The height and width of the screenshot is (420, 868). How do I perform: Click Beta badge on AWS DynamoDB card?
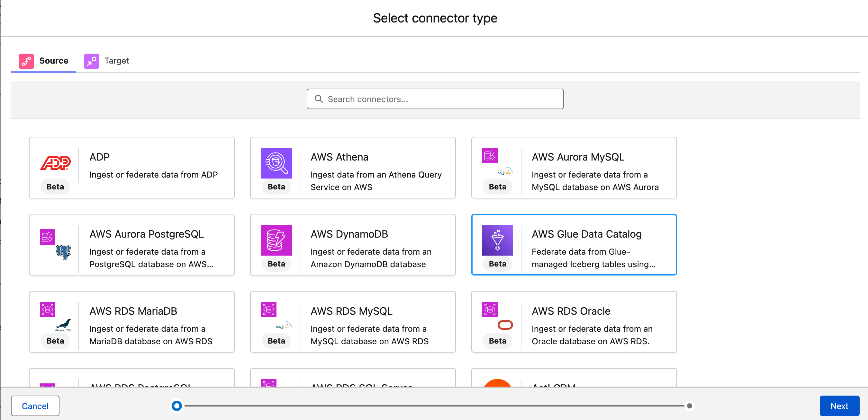(276, 264)
